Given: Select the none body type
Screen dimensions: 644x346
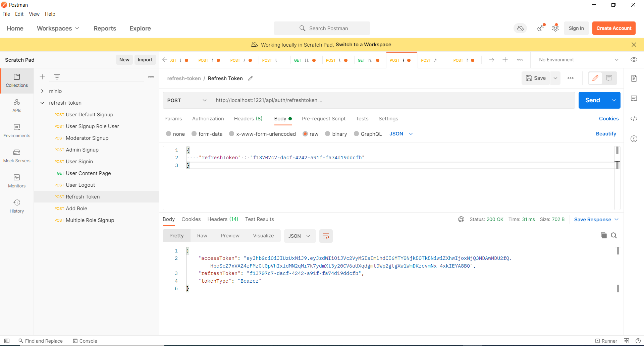Looking at the screenshot, I should [168, 134].
